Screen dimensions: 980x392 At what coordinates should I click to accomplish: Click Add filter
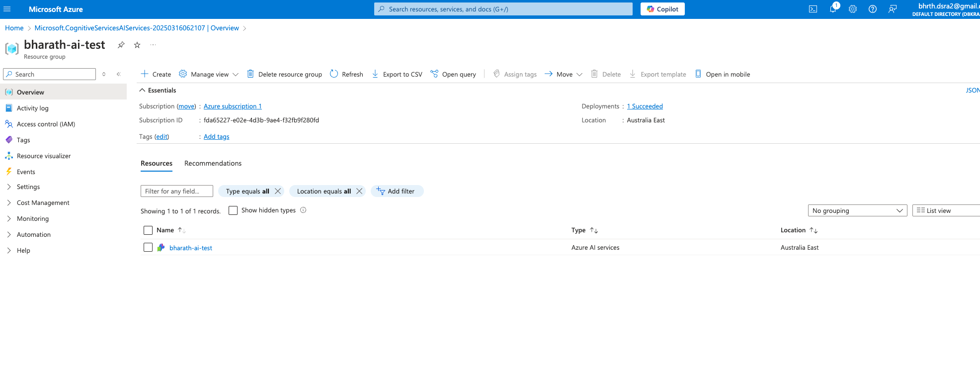(397, 191)
